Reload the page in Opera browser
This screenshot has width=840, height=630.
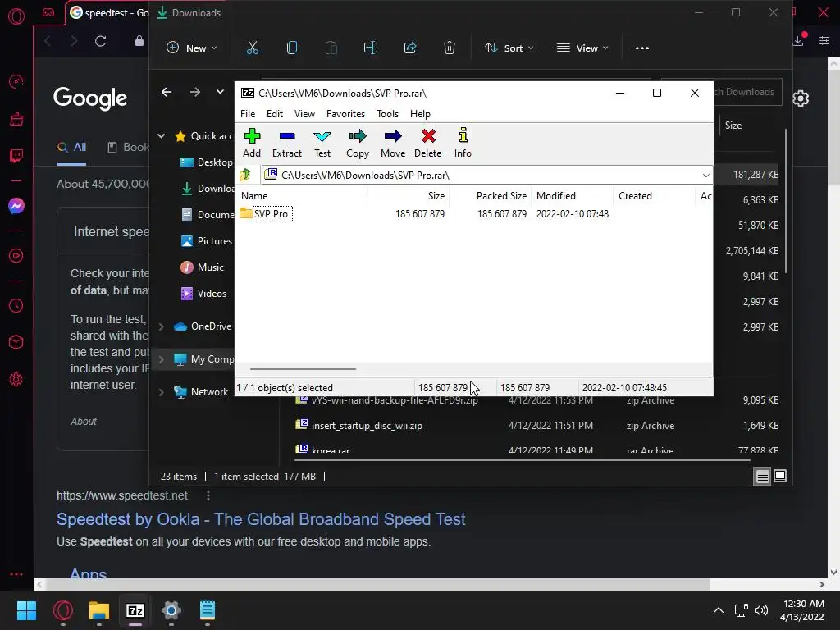pyautogui.click(x=100, y=41)
